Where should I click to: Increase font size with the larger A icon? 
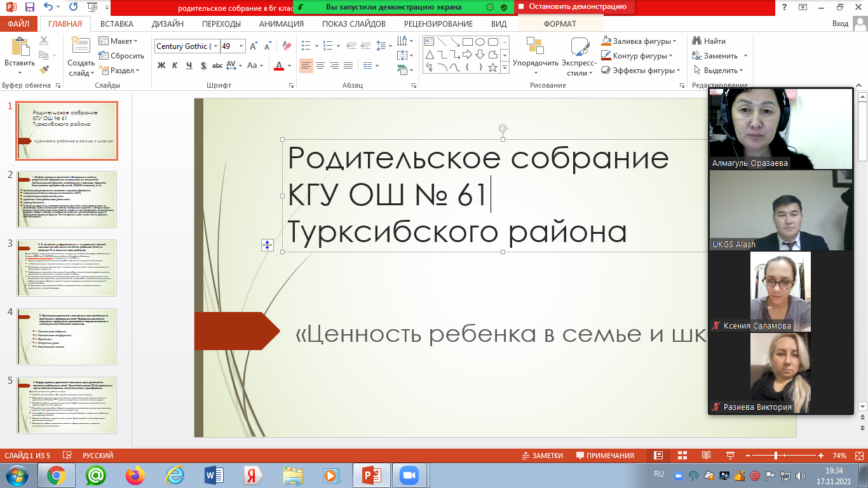(254, 46)
